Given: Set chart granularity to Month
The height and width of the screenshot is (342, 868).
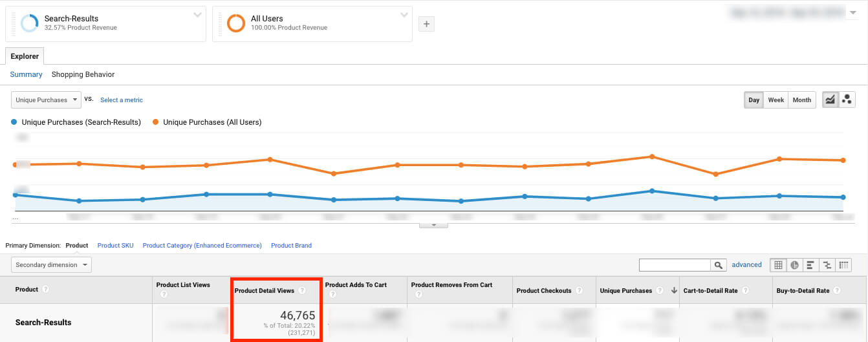Looking at the screenshot, I should pyautogui.click(x=801, y=100).
